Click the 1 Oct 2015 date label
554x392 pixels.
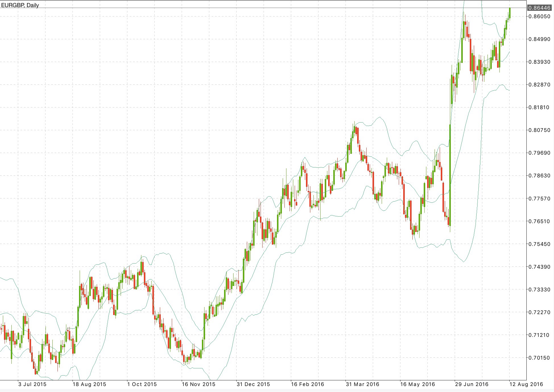coord(142,384)
